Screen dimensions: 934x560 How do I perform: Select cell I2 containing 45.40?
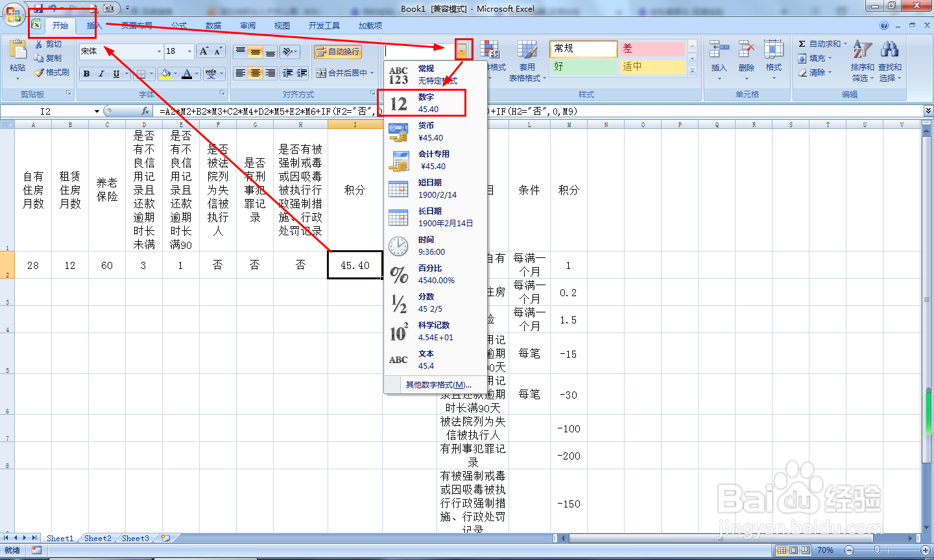click(355, 265)
